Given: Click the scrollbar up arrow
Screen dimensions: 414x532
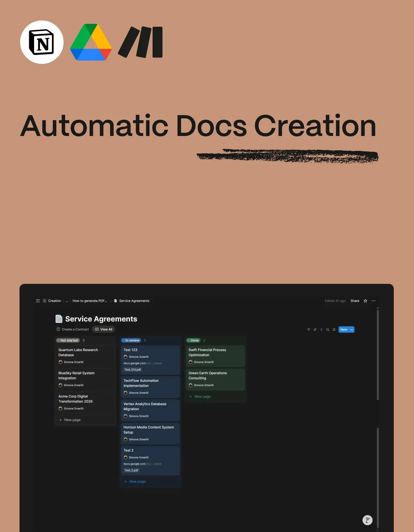Looking at the screenshot, I should click(x=378, y=308).
